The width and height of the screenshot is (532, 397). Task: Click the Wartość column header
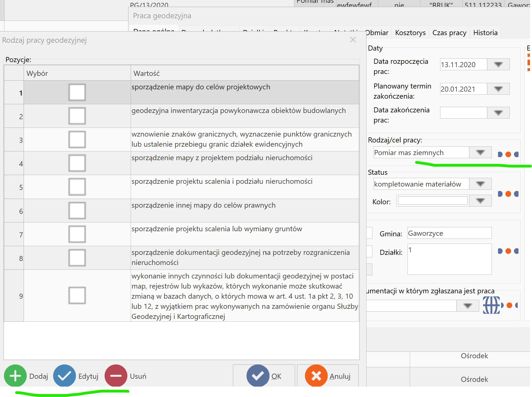[245, 73]
